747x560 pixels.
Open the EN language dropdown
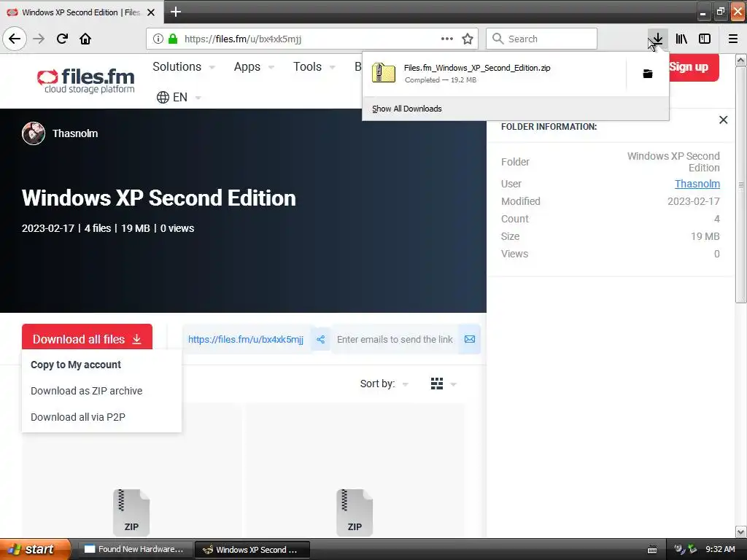179,97
